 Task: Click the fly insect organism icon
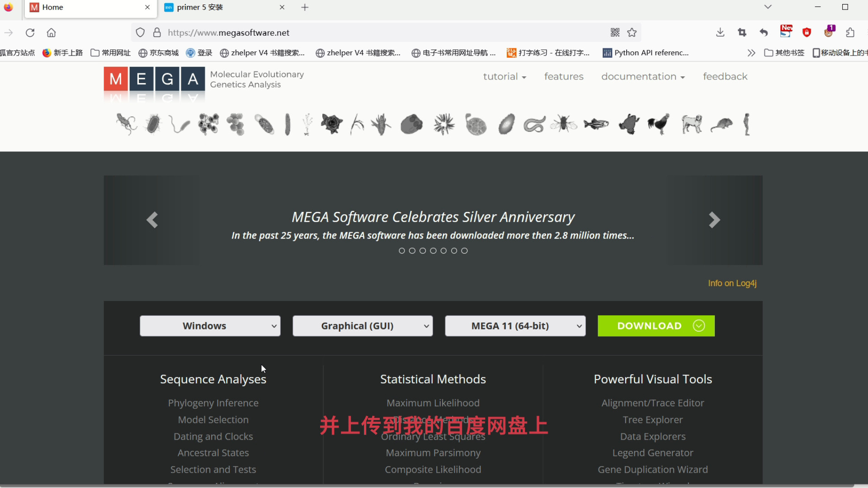[x=564, y=123]
